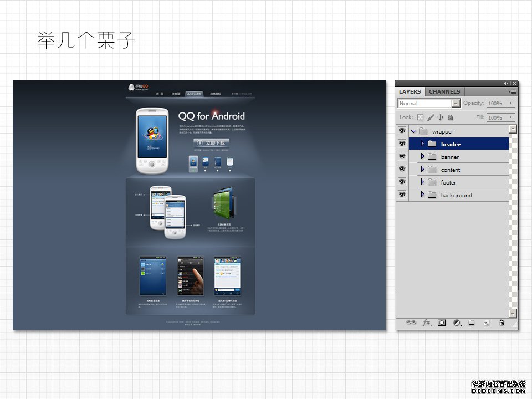Open the ipad版 nav item in mockup
This screenshot has height=399, width=532.
(176, 94)
